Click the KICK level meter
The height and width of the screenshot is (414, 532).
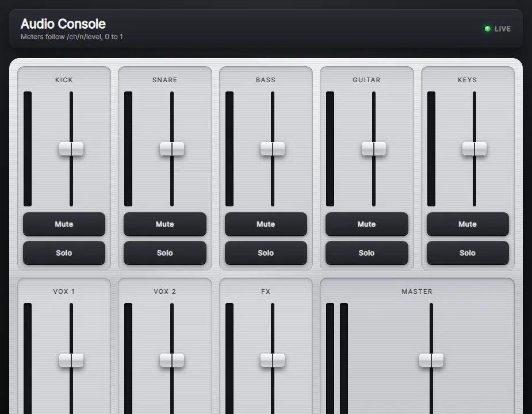click(28, 148)
